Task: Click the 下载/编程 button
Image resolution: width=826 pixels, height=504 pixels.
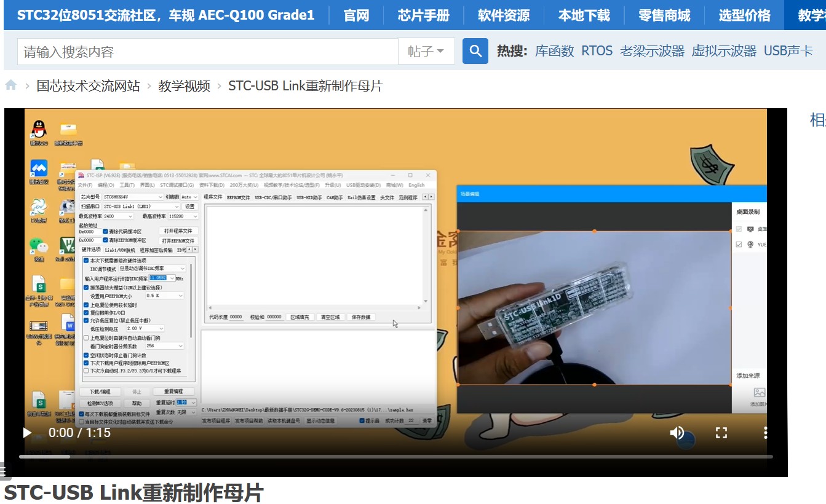Action: click(x=100, y=392)
